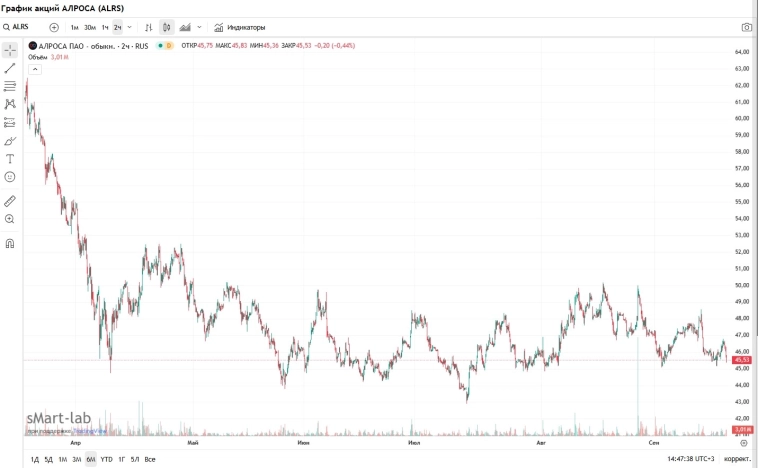The image size is (758, 468).
Task: Click the Авг label on time axis
Action: [541, 443]
